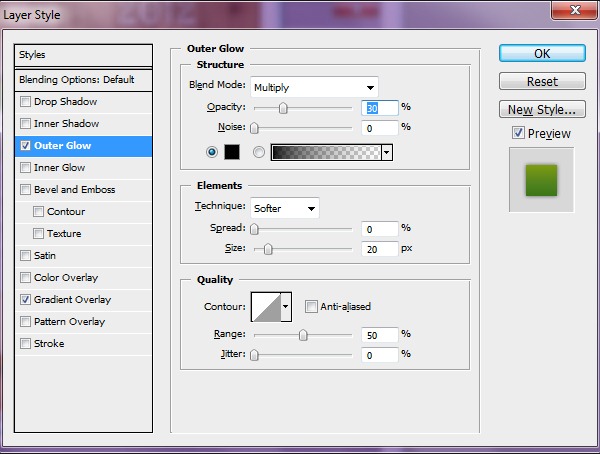Click the Jitter value field
This screenshot has width=600, height=454.
click(380, 355)
